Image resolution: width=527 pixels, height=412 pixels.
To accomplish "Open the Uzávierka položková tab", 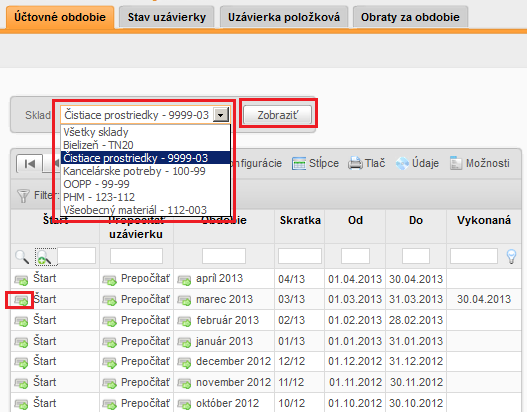I will pyautogui.click(x=284, y=17).
